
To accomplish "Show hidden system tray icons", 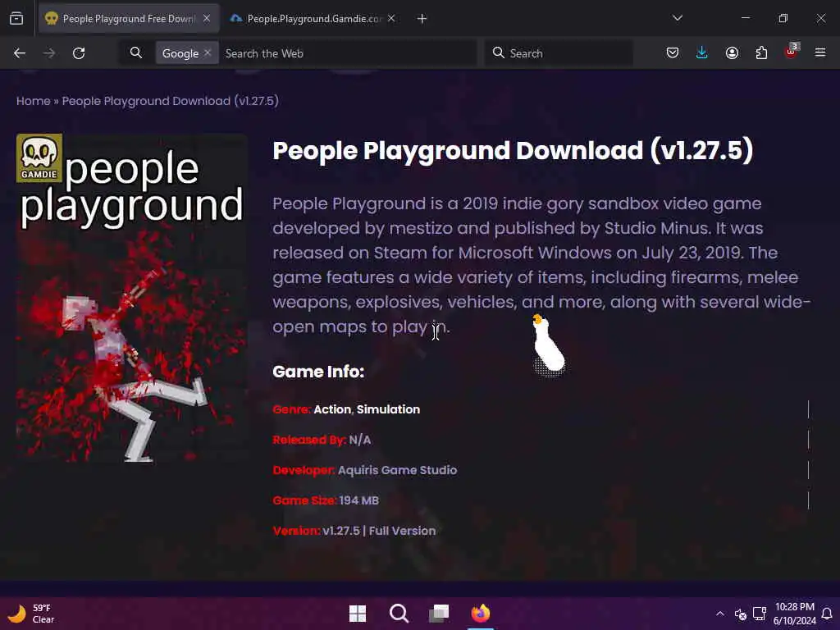I will pyautogui.click(x=720, y=614).
